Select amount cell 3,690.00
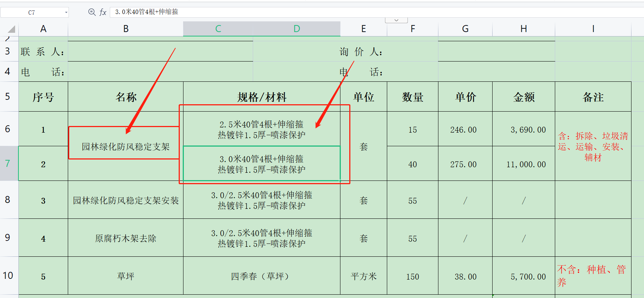The image size is (644, 298). point(524,129)
